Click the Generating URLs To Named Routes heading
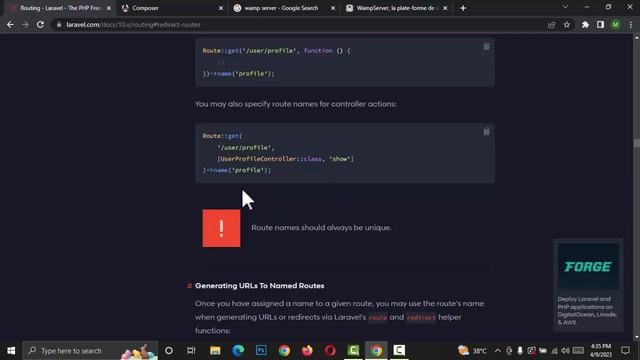The image size is (640, 360). click(260, 286)
